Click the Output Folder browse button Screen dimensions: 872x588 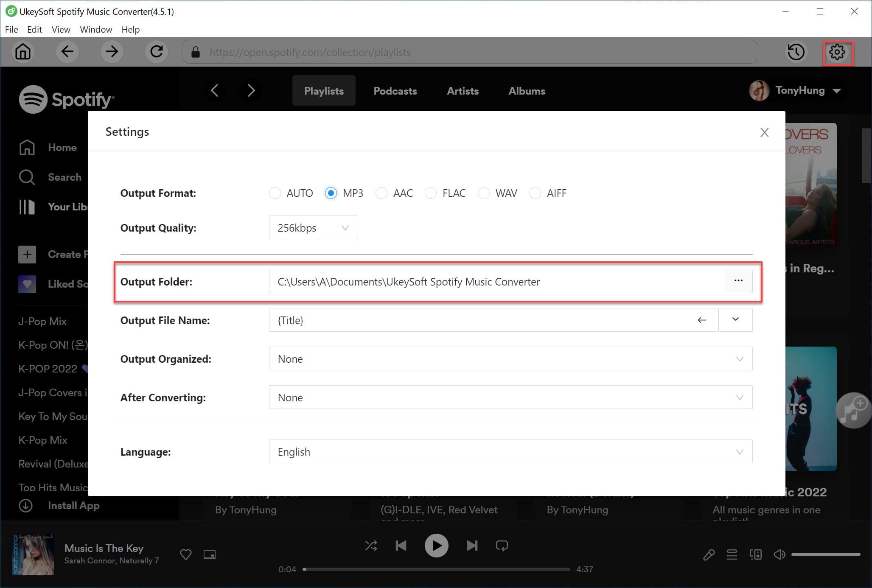pyautogui.click(x=738, y=281)
